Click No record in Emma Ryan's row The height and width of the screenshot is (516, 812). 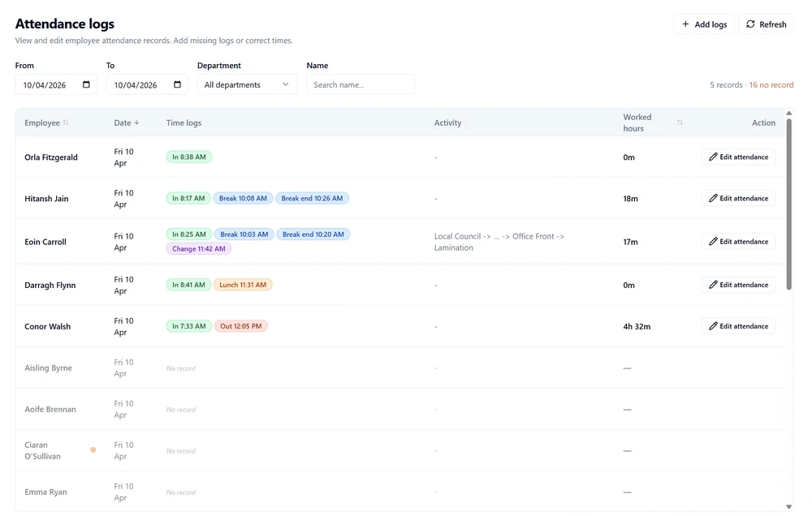[181, 492]
